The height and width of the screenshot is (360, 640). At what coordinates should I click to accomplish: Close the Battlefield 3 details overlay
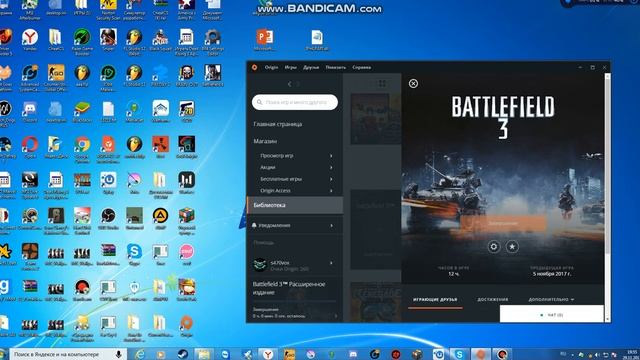point(413,84)
